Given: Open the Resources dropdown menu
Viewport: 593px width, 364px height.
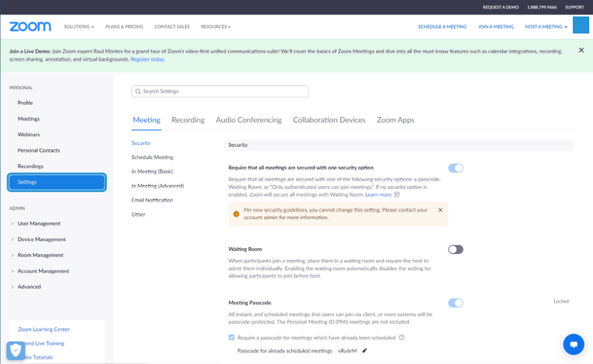Looking at the screenshot, I should click(215, 26).
